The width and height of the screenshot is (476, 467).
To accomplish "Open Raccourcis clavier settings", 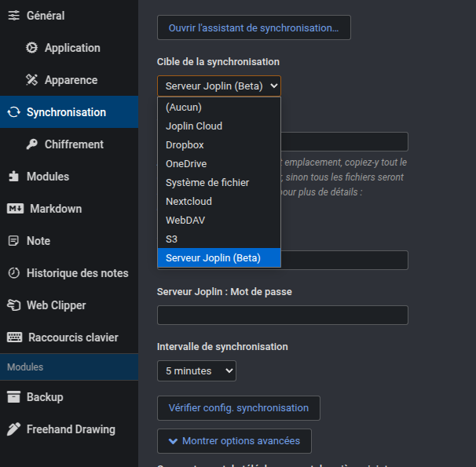I will tap(69, 337).
